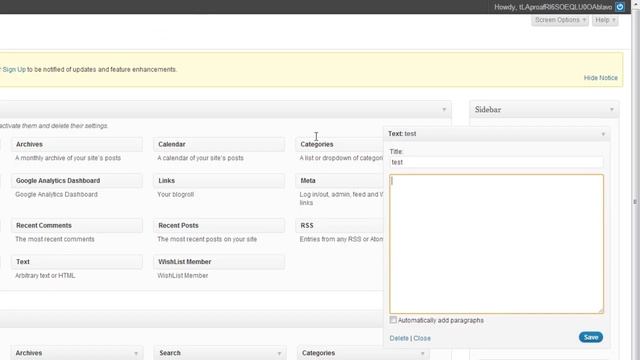The width and height of the screenshot is (640, 360).
Task: Select the WishList Member widget
Action: (x=219, y=262)
